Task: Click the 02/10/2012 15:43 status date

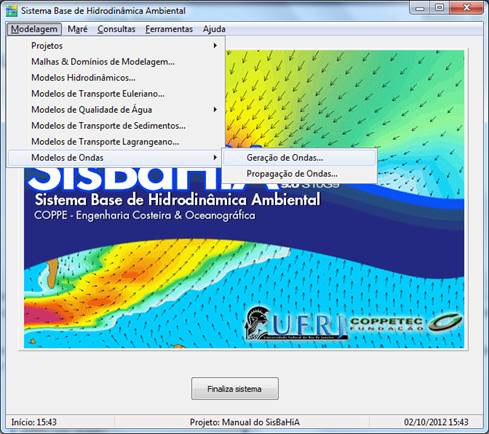Action: click(436, 422)
